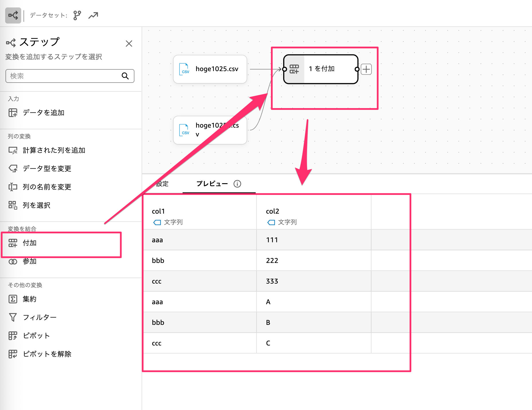Select データを追加 step

pyautogui.click(x=43, y=113)
